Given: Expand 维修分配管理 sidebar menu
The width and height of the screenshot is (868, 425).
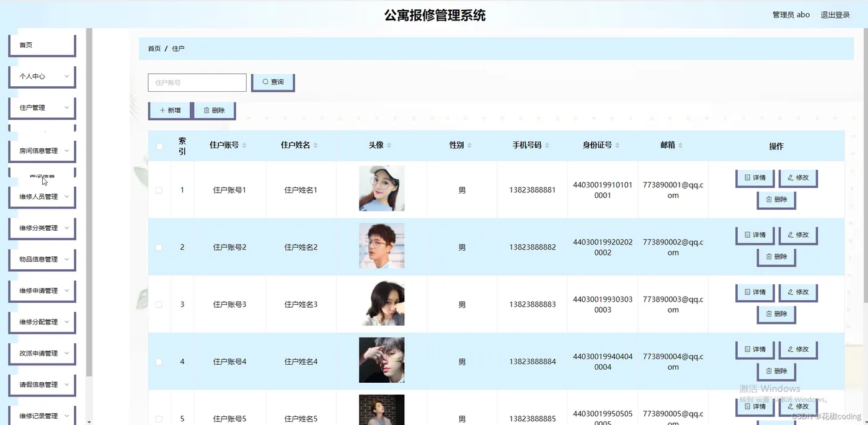Looking at the screenshot, I should [x=42, y=322].
